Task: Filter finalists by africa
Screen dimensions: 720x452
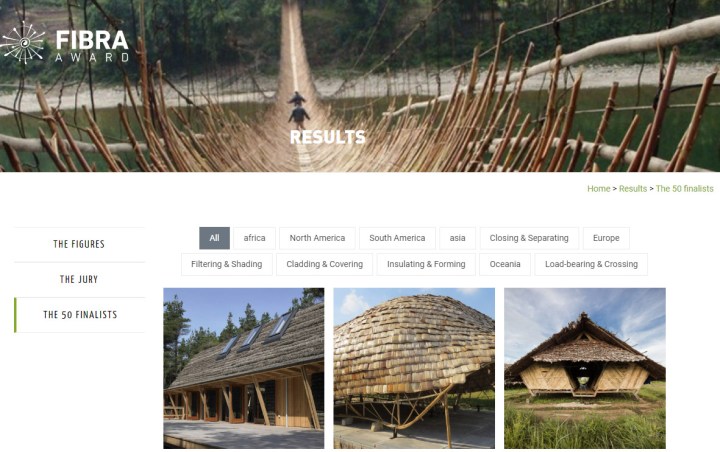Action: [x=254, y=238]
